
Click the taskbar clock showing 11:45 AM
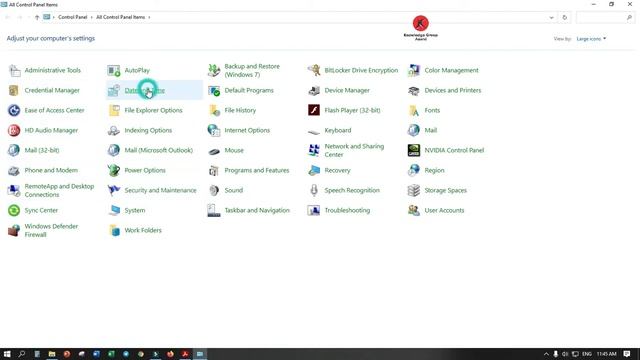(607, 354)
